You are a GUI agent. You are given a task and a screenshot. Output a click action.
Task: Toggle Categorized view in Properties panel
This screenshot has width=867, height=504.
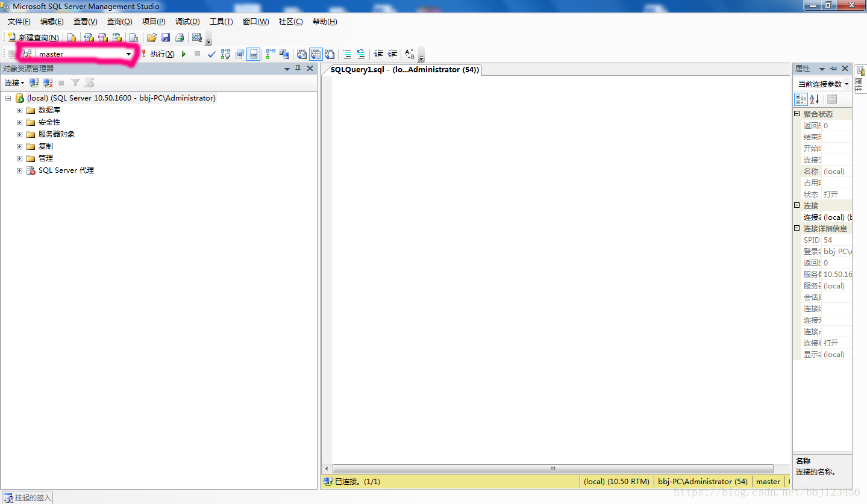tap(801, 99)
